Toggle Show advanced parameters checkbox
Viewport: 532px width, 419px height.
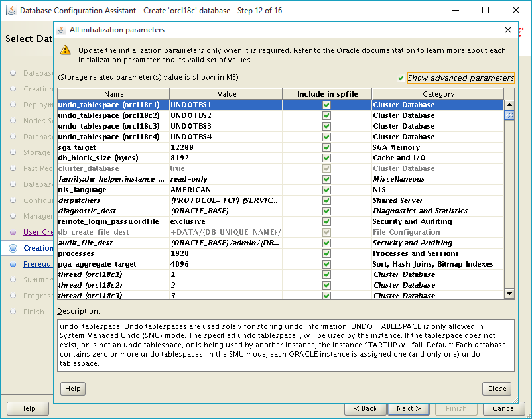click(x=401, y=78)
